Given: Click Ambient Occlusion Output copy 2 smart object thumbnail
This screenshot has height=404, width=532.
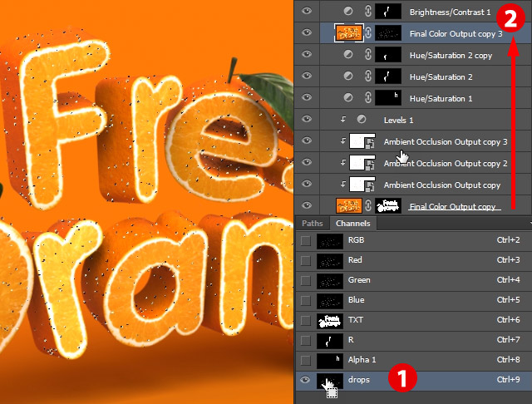Looking at the screenshot, I should 362,162.
